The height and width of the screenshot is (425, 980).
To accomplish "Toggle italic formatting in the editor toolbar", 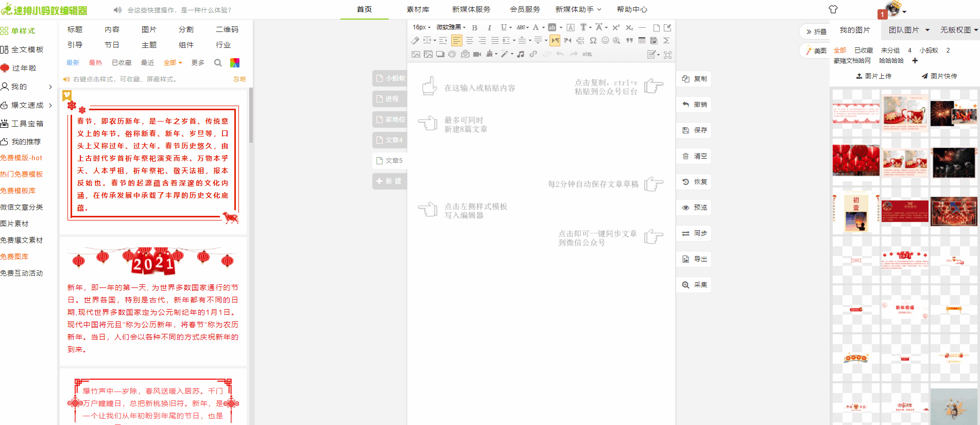I will click(x=489, y=27).
